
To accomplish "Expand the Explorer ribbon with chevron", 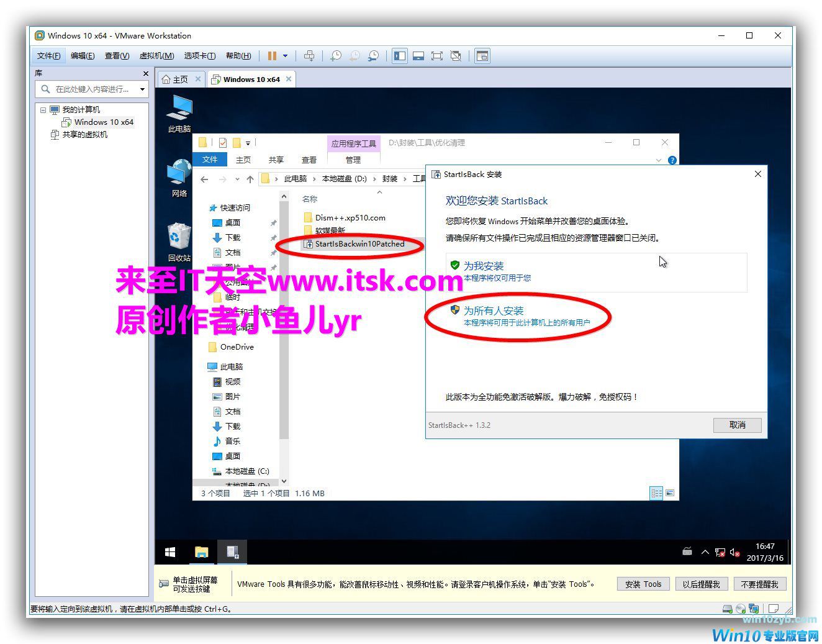I will click(x=659, y=160).
